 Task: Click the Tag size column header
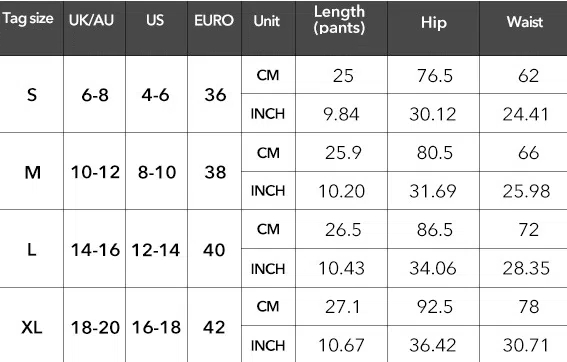point(31,28)
